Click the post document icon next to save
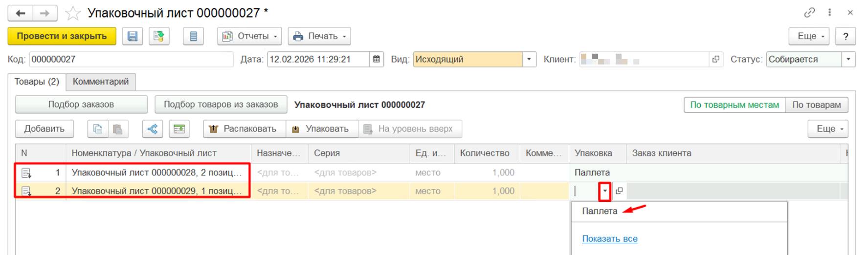 (x=159, y=36)
